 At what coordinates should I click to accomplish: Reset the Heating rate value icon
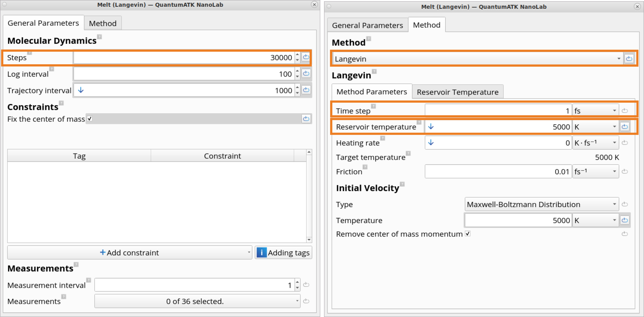tap(625, 143)
